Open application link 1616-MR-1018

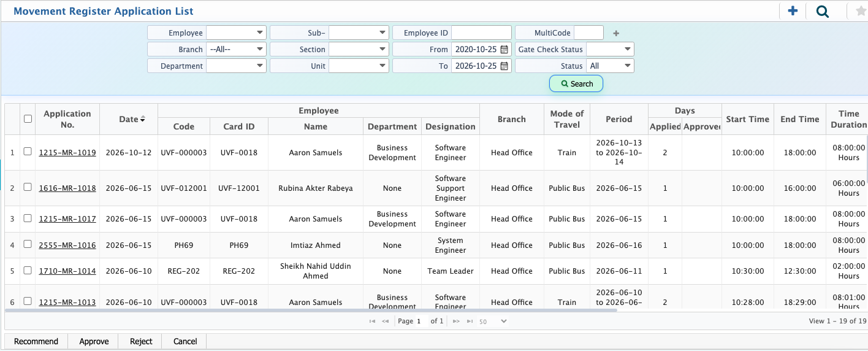point(67,188)
